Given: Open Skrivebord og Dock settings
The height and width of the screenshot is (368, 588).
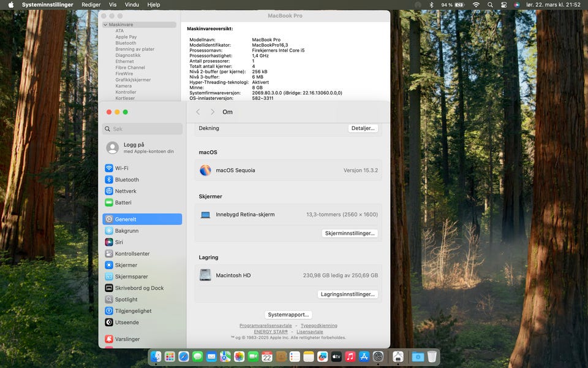Looking at the screenshot, I should pyautogui.click(x=142, y=288).
